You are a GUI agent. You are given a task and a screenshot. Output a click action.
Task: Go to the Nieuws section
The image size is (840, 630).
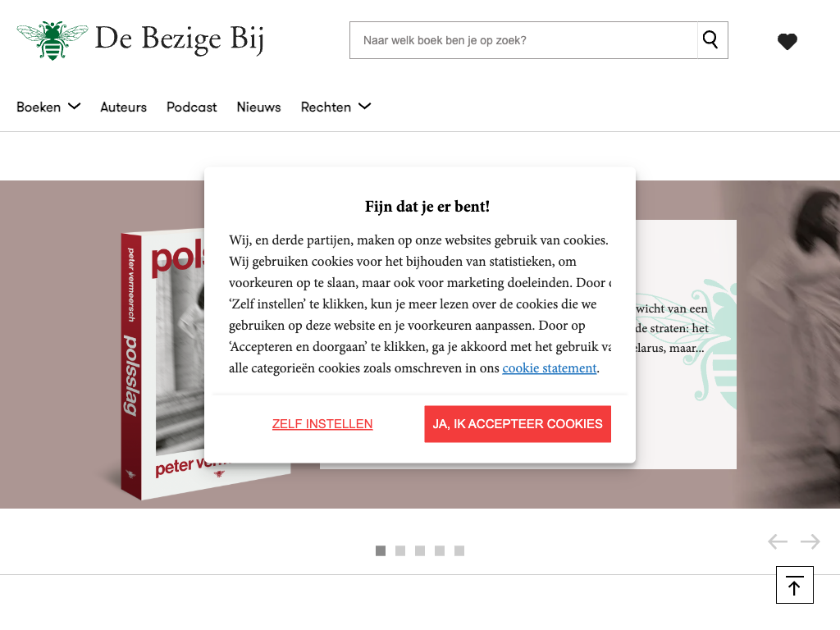tap(258, 107)
